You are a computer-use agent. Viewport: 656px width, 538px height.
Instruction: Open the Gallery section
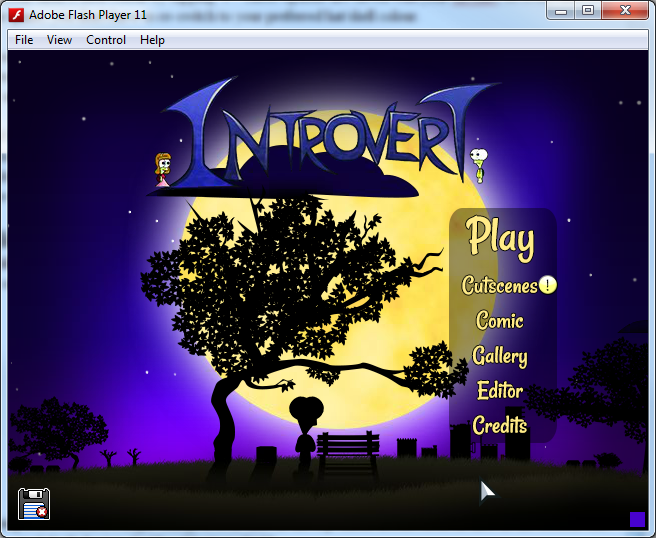[500, 356]
